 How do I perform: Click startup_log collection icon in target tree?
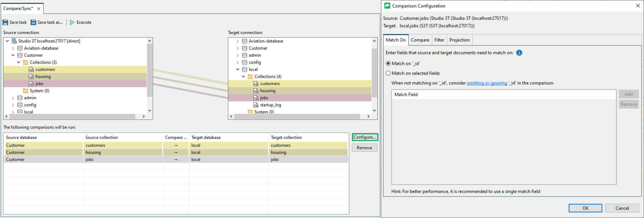(256, 105)
